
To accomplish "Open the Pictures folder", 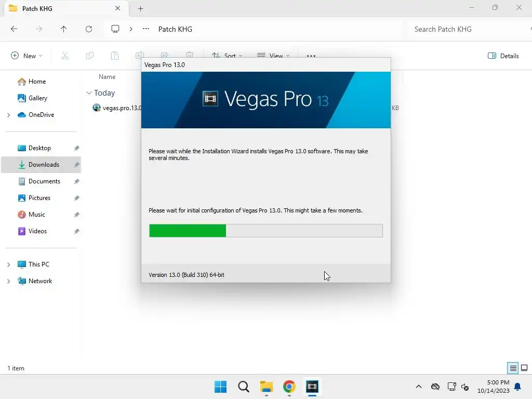I will click(x=34, y=198).
